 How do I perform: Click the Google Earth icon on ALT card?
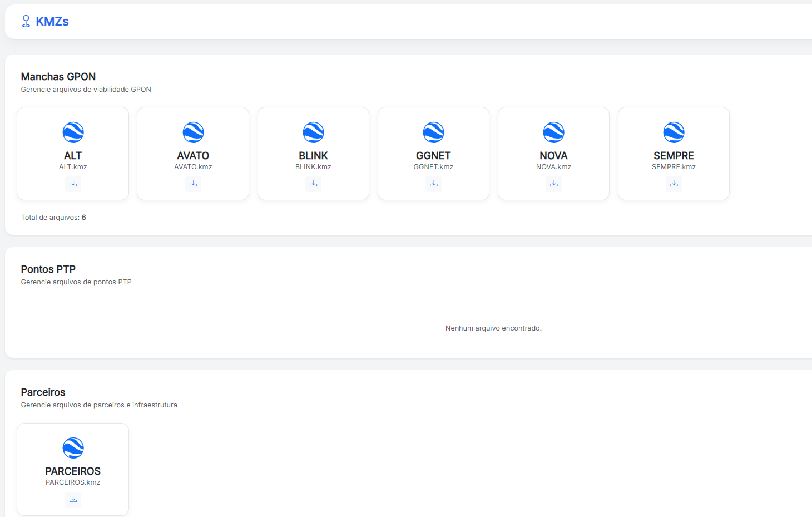pyautogui.click(x=73, y=132)
